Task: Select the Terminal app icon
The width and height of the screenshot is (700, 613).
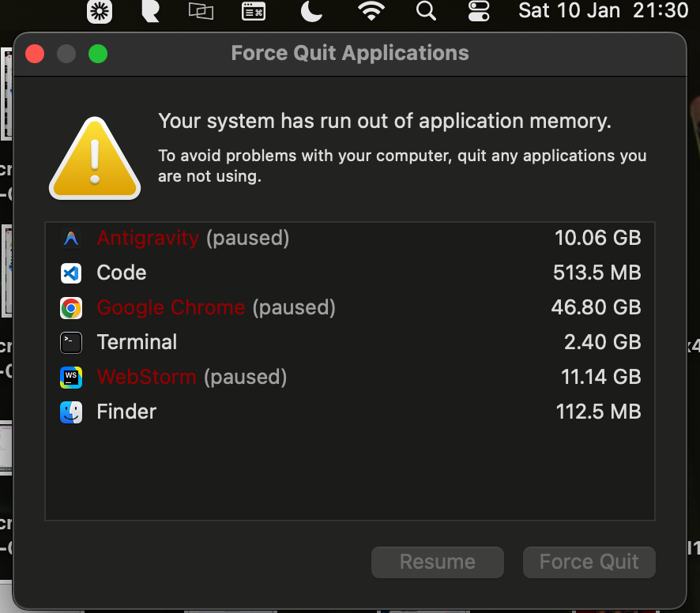Action: click(71, 342)
